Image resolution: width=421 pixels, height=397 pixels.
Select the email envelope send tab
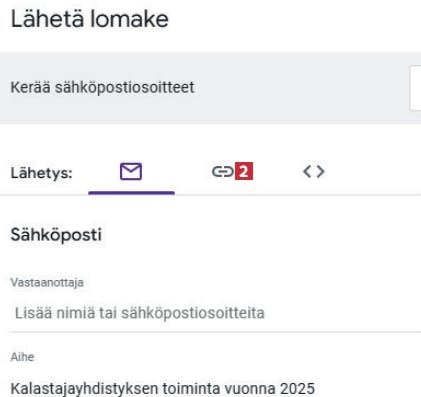[x=131, y=172]
